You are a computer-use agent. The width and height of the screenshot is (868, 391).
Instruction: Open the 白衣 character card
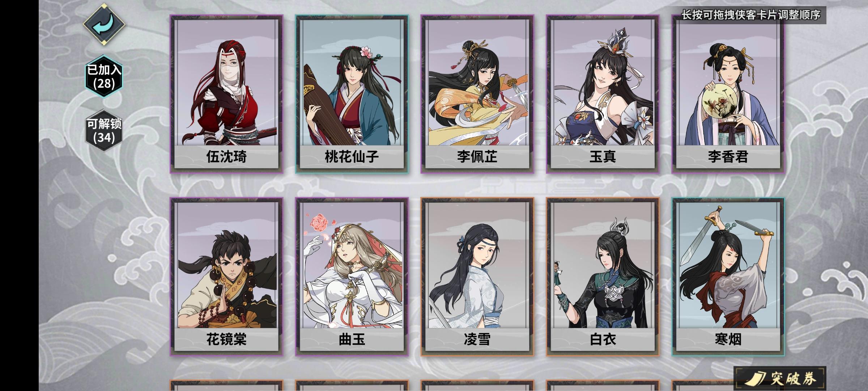coord(603,277)
